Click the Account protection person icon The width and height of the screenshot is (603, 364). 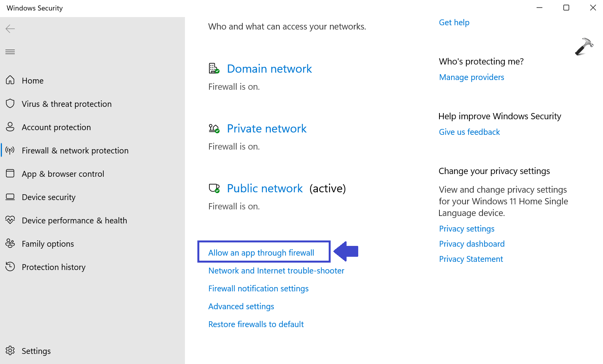10,127
